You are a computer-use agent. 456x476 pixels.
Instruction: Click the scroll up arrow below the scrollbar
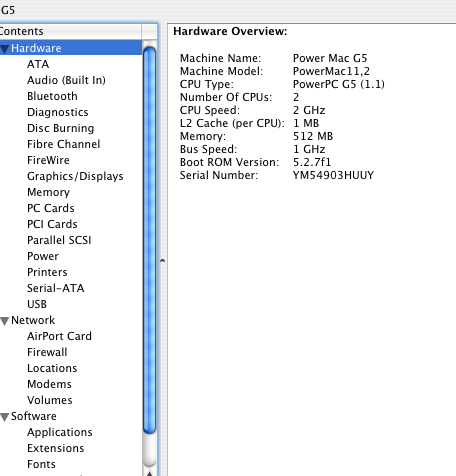[150, 473]
